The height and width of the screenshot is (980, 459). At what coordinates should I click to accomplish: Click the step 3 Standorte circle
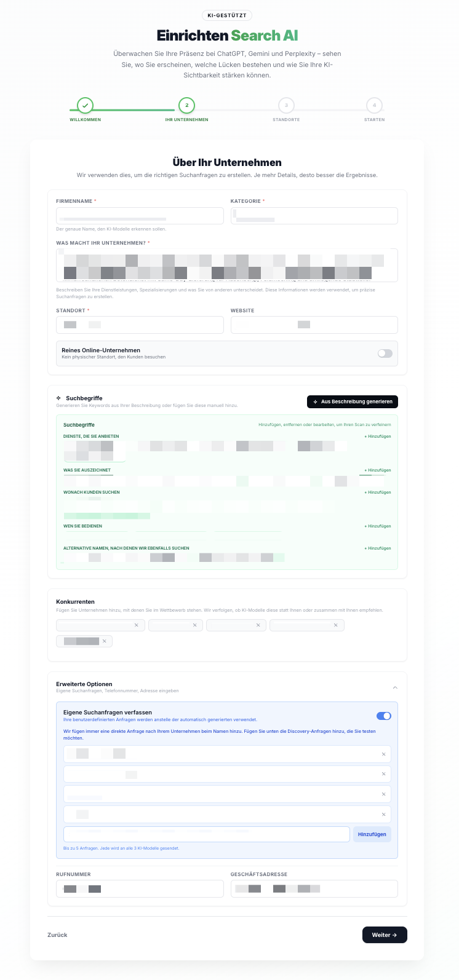(x=286, y=105)
